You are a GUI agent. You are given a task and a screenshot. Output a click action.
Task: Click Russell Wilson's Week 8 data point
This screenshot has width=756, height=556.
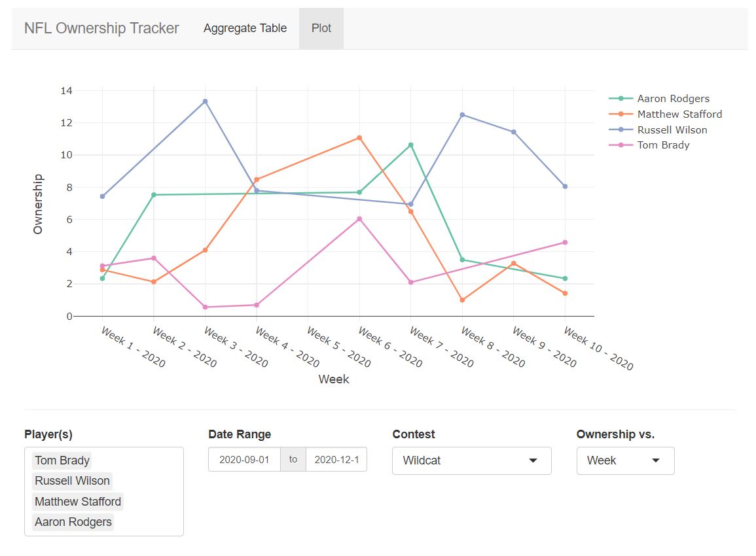[x=462, y=115]
